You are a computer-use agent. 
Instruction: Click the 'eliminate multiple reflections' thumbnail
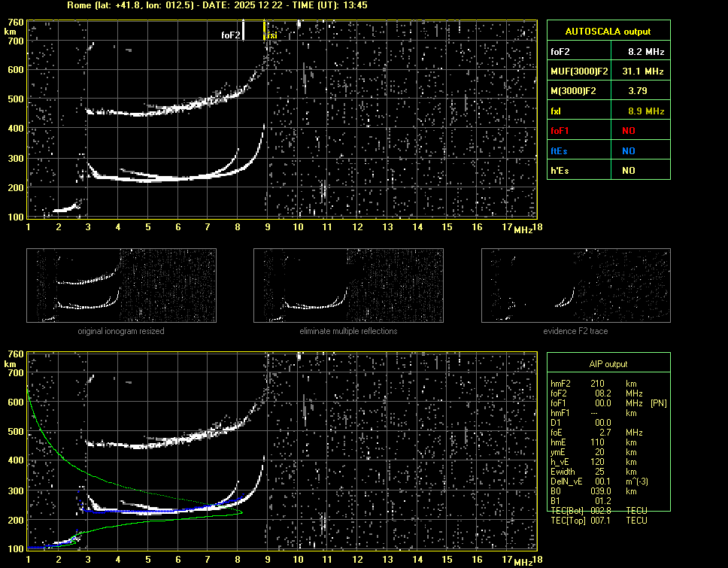(x=348, y=285)
